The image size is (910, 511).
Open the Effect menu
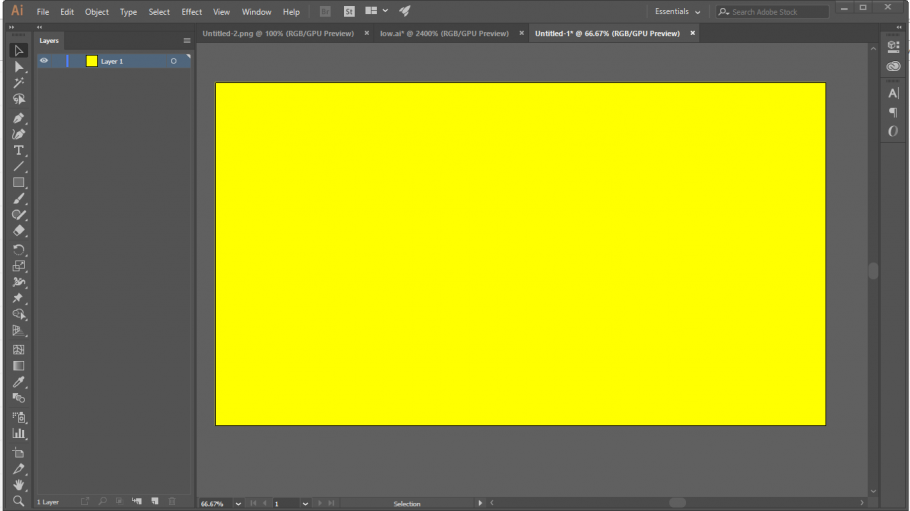point(192,12)
